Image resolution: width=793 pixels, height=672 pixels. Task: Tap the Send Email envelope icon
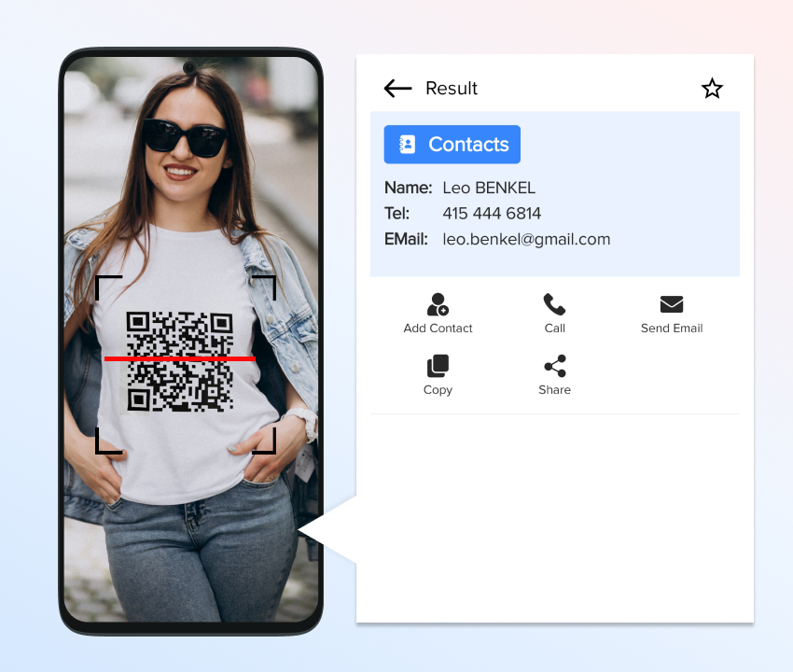[x=672, y=304]
